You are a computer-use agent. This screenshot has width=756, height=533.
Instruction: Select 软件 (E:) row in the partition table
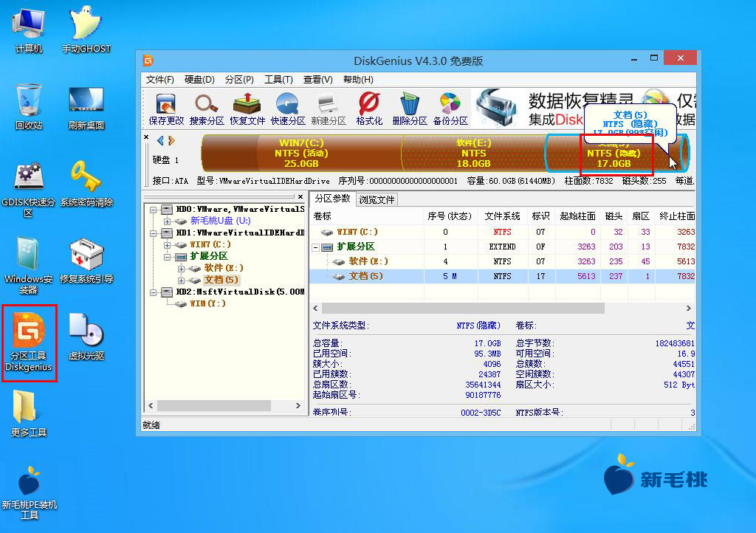[502, 261]
